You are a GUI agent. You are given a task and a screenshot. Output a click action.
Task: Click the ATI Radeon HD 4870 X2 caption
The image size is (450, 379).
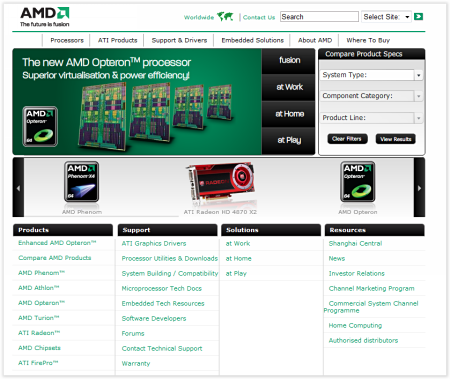[x=220, y=212]
